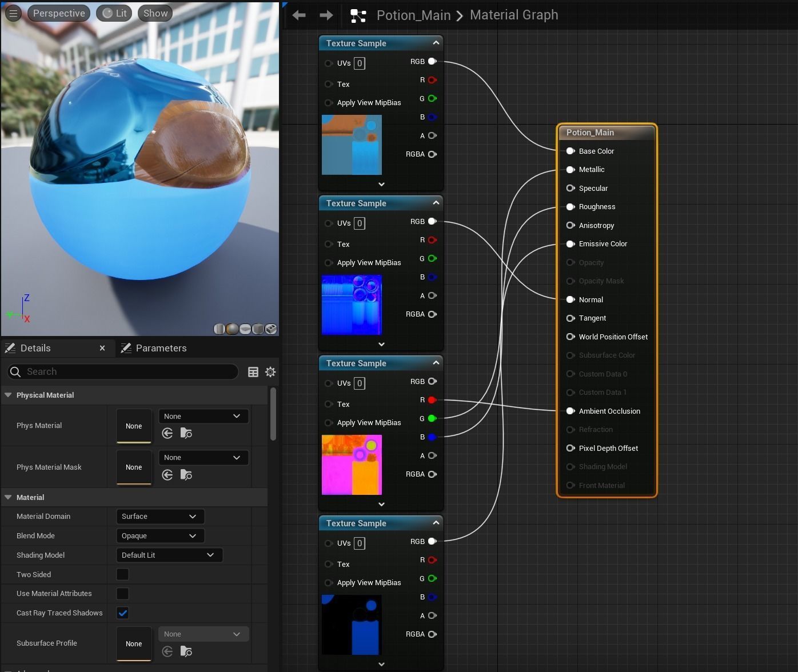
Task: Open the Blend Mode dropdown
Action: coord(159,535)
